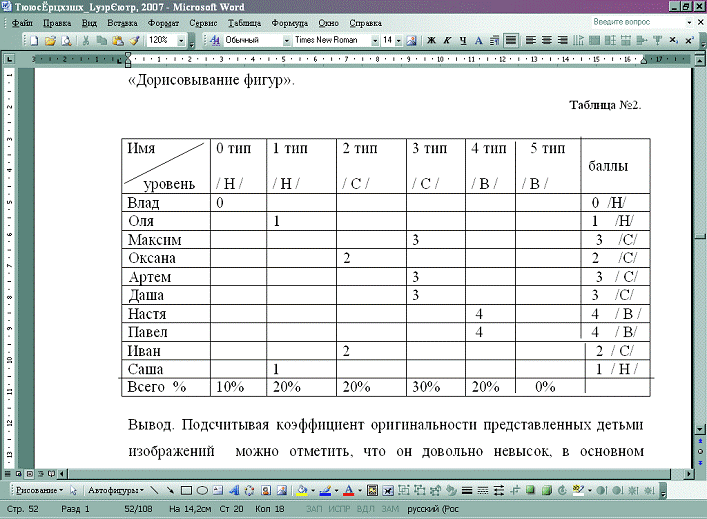Click the Format Painter brush icon
This screenshot has height=519, width=707.
[x=134, y=41]
